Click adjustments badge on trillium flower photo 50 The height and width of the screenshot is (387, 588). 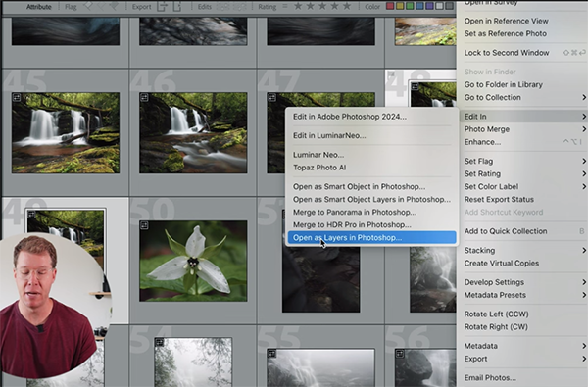pos(144,225)
